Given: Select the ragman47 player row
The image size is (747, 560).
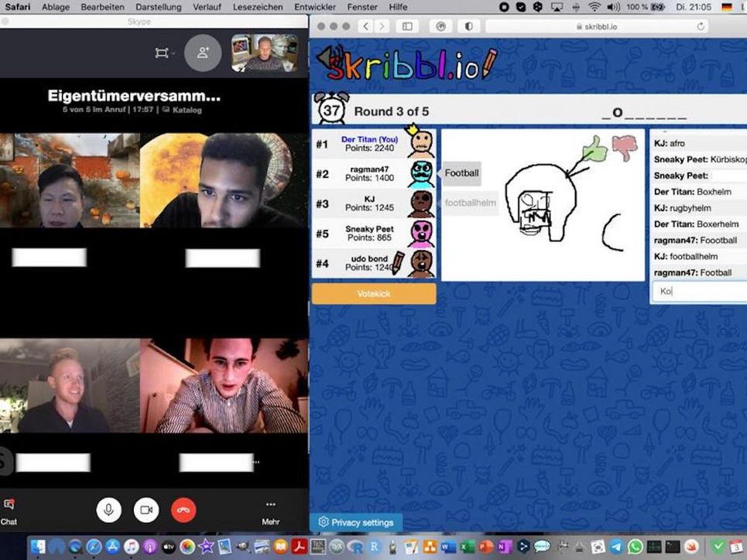Looking at the screenshot, I should pos(374,174).
